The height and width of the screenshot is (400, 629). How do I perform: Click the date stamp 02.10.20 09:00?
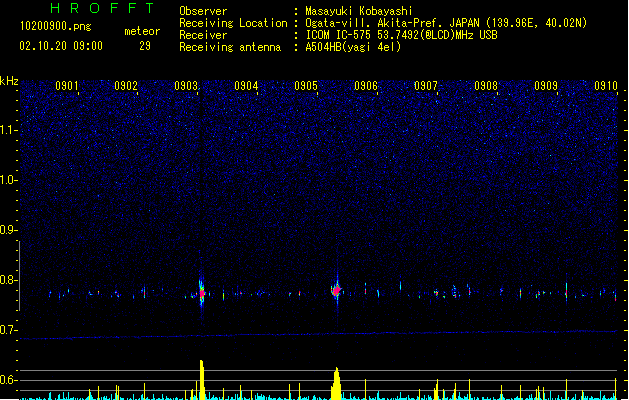tap(61, 46)
